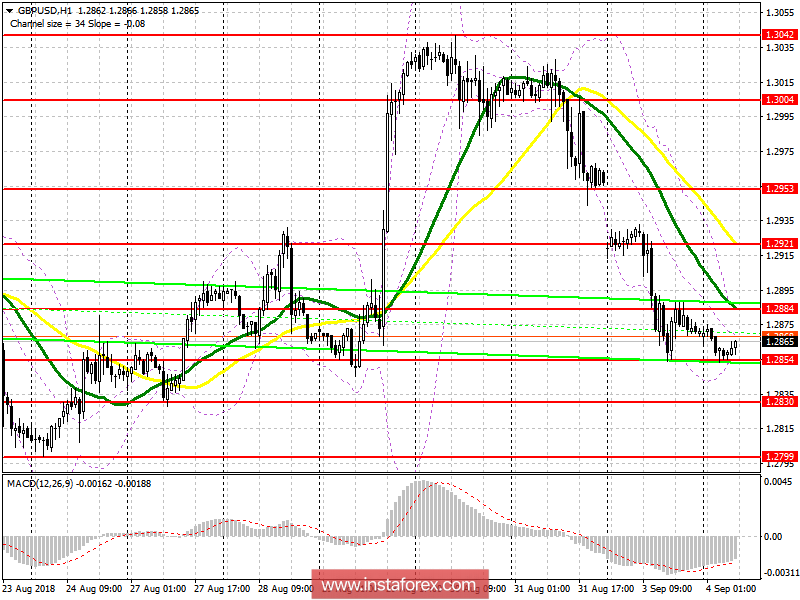800x600 pixels.
Task: Click the red 1.2953 price level tag
Action: [780, 189]
